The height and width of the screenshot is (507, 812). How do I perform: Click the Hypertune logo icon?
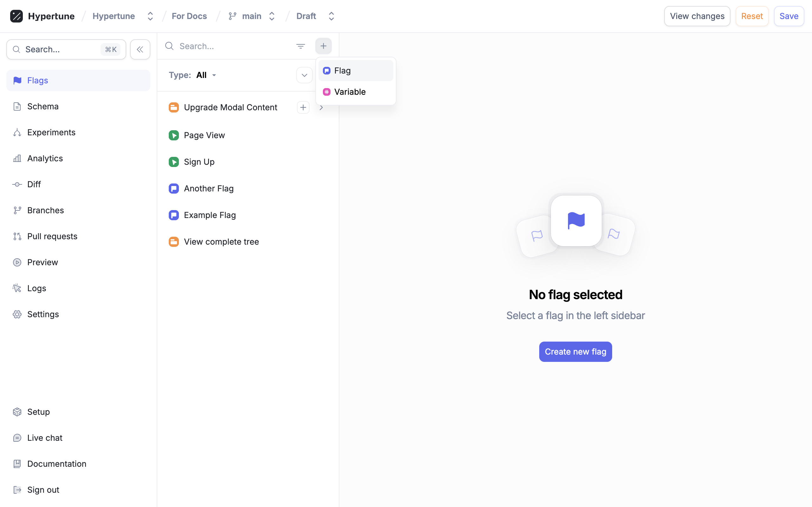pyautogui.click(x=16, y=16)
